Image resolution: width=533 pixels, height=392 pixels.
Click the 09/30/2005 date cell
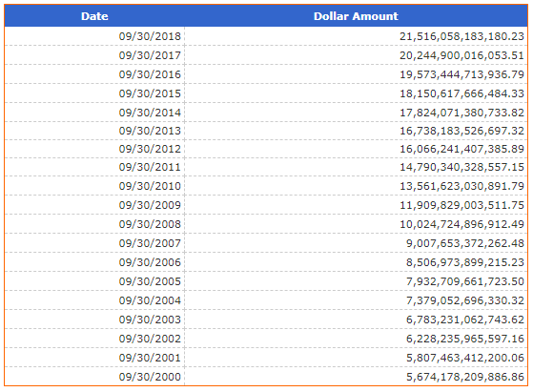pyautogui.click(x=150, y=281)
